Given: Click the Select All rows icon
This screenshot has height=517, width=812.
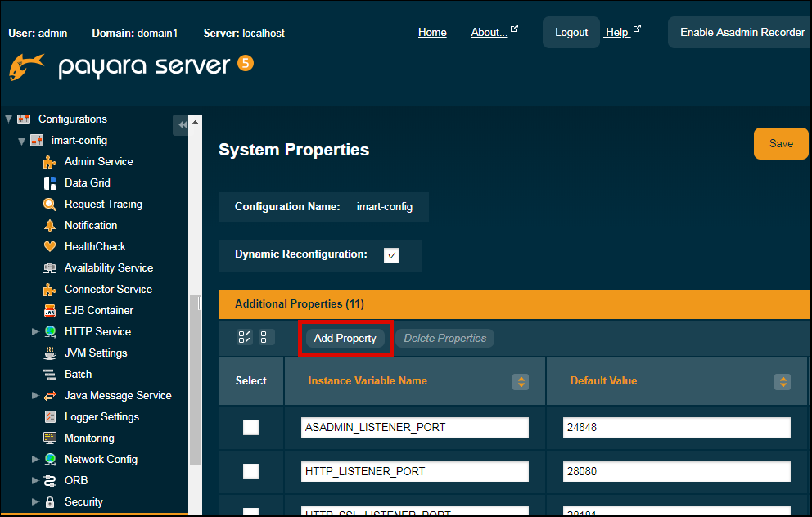Looking at the screenshot, I should click(245, 338).
